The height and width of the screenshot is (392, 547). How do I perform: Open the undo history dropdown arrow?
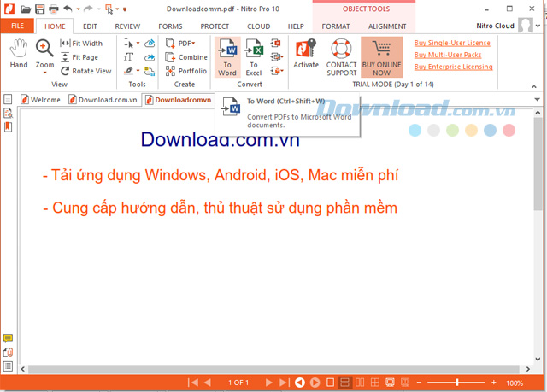78,9
